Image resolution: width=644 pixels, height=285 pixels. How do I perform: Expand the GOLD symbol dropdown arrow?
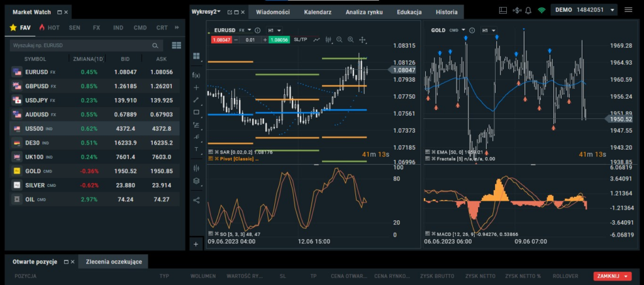tap(464, 30)
